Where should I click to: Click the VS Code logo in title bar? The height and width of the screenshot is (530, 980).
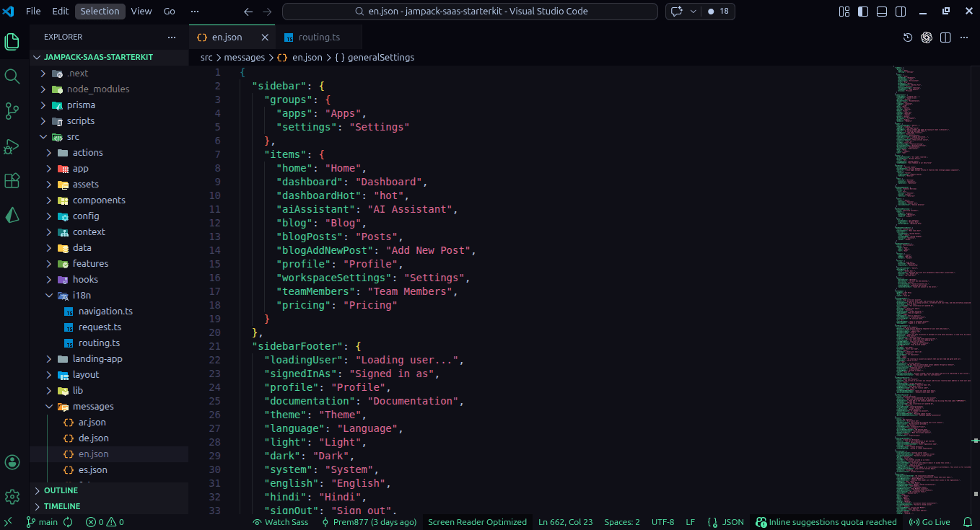tap(9, 11)
